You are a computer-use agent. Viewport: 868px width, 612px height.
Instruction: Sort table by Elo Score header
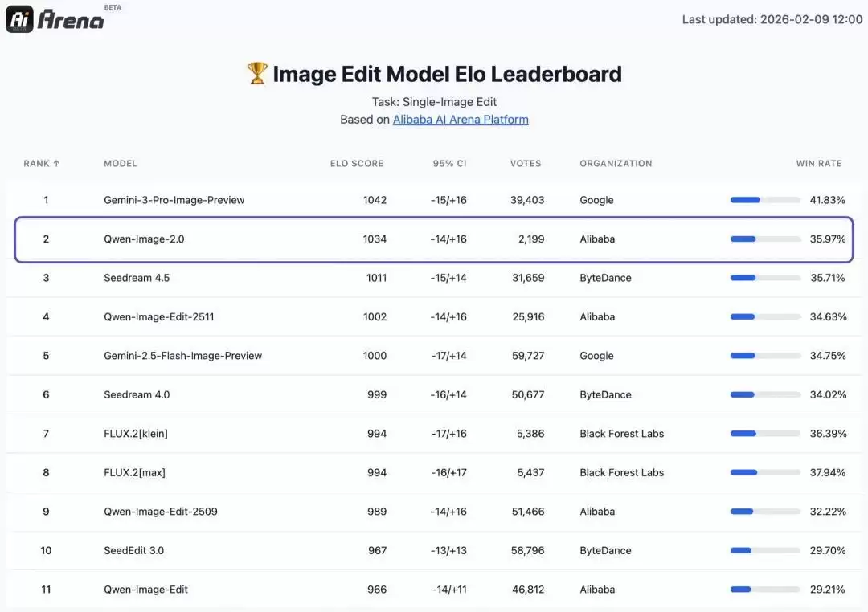click(356, 164)
